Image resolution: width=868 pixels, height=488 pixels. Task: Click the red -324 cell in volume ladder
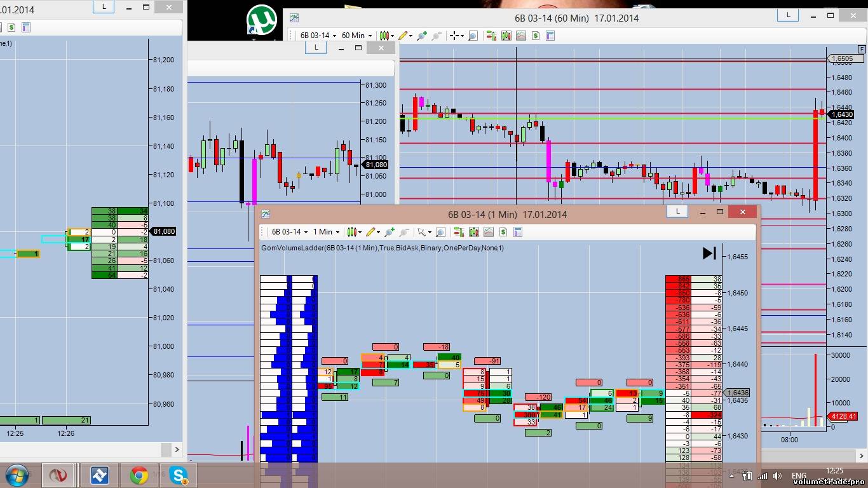click(707, 415)
